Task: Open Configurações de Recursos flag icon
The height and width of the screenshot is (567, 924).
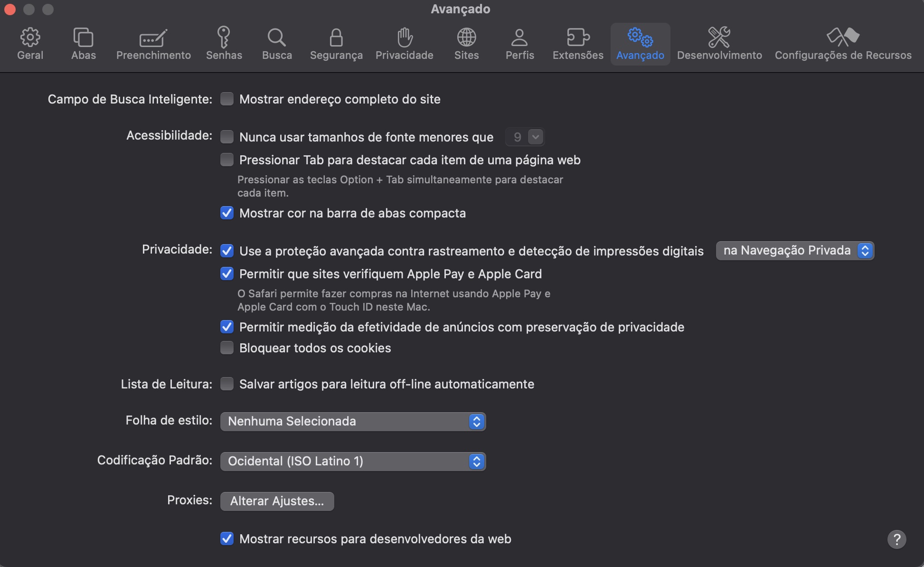Action: click(844, 43)
